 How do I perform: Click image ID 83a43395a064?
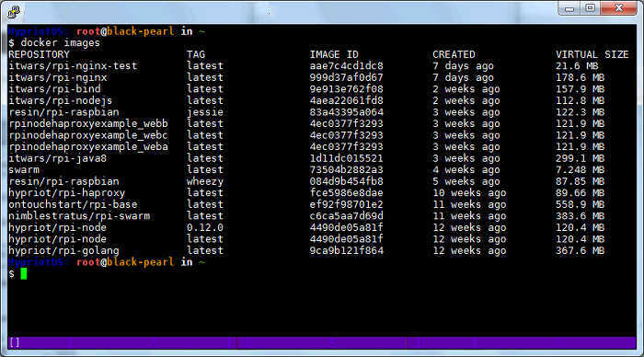tap(346, 112)
